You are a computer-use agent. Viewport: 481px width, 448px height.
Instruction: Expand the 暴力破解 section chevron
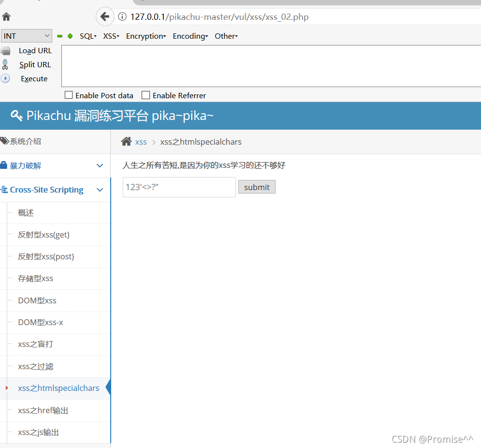(x=100, y=166)
